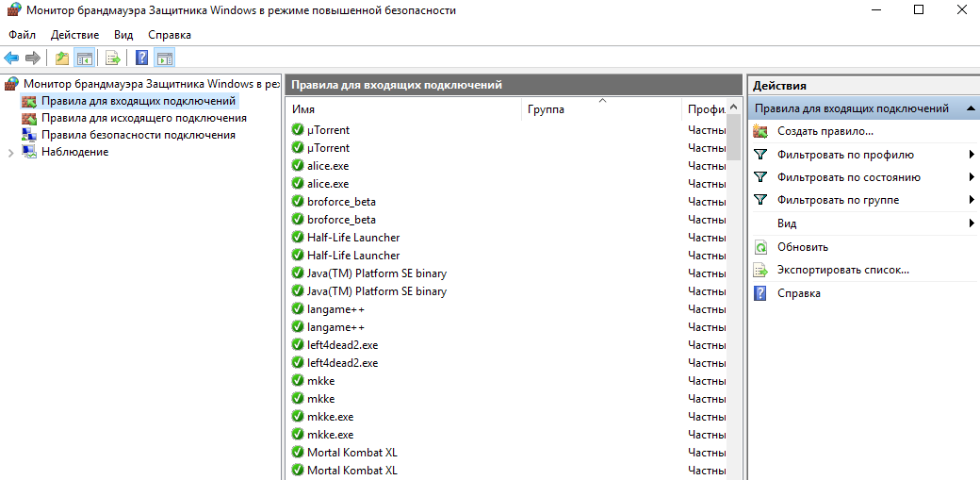The width and height of the screenshot is (980, 480).
Task: Select second Java(TM) Platform SE binary rule
Action: coord(377,291)
